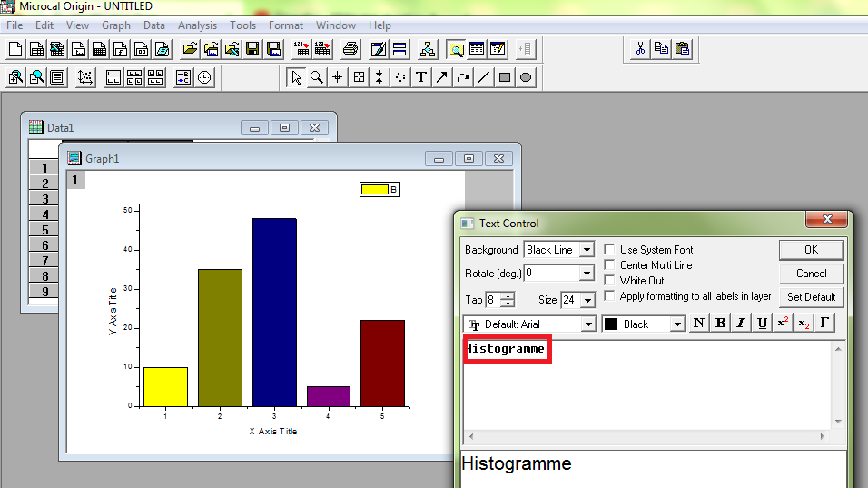Screen dimensions: 868x488
Task: Click the Bold formatting button
Action: click(x=720, y=324)
